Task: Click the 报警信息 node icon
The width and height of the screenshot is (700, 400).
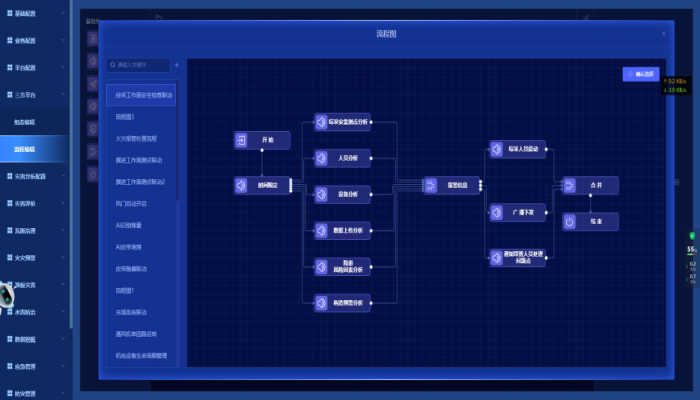Action: (431, 185)
